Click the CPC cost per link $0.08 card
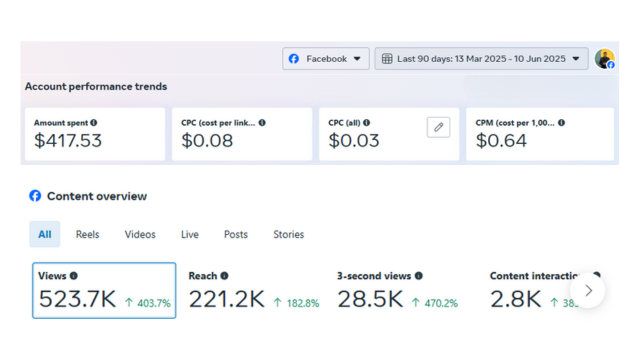640x360 pixels. (242, 134)
